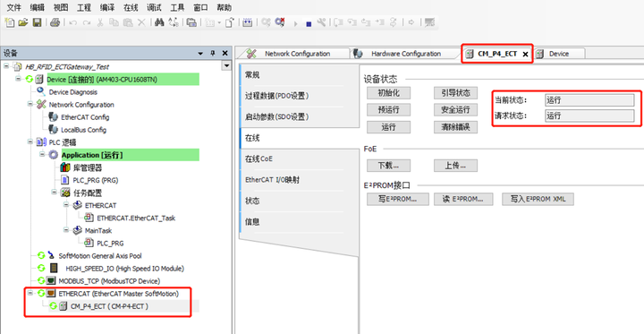The image size is (644, 334).
Task: Open the dropdown beside HB_RFID_ECTGateway_Test
Action: click(x=226, y=65)
